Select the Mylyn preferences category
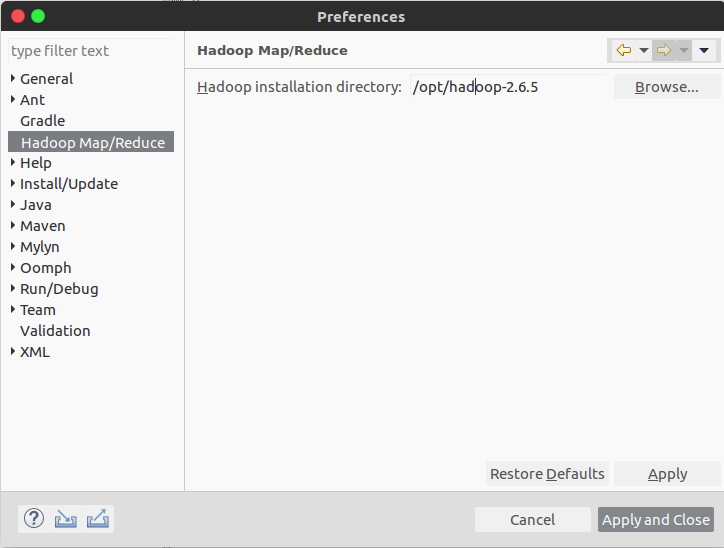Image resolution: width=724 pixels, height=548 pixels. [40, 247]
